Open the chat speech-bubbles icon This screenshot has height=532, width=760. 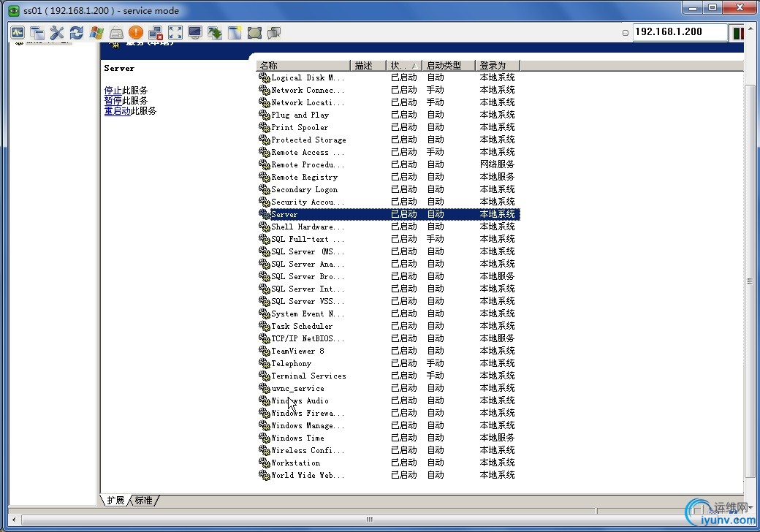274,32
